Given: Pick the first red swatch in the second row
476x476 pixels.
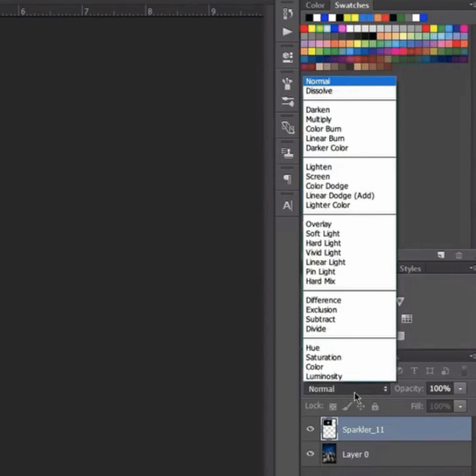Looking at the screenshot, I should (304, 28).
